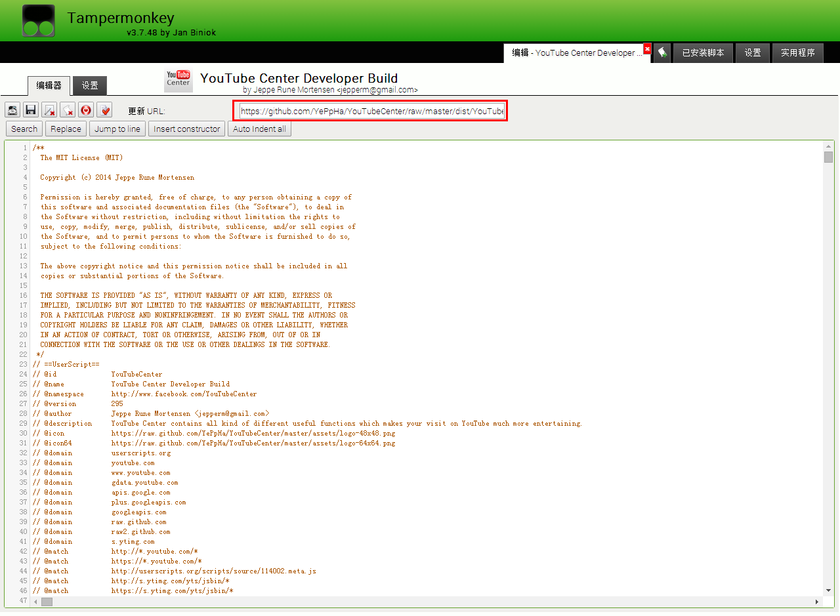Switch to the 编辑器 sub-tab
This screenshot has height=616, width=840.
point(49,85)
